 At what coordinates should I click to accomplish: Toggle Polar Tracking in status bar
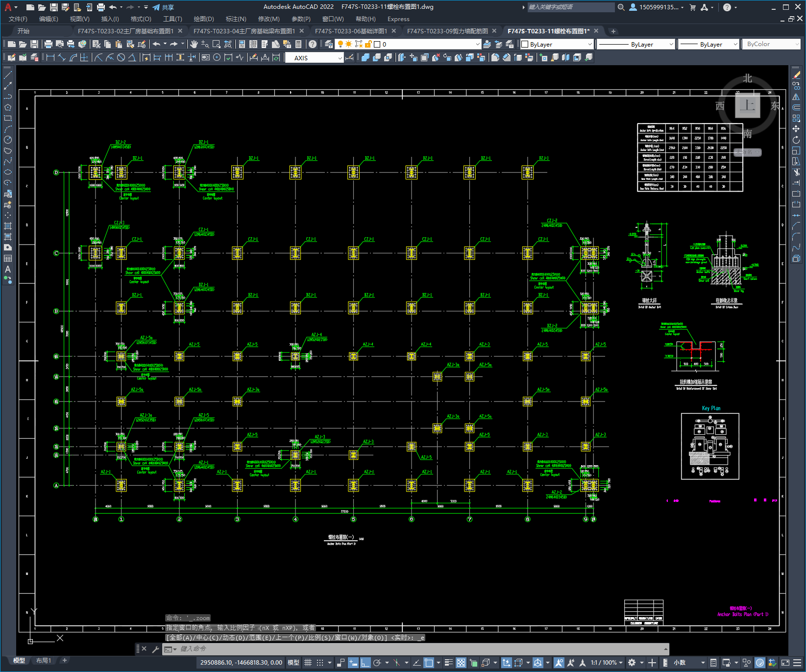click(x=377, y=663)
